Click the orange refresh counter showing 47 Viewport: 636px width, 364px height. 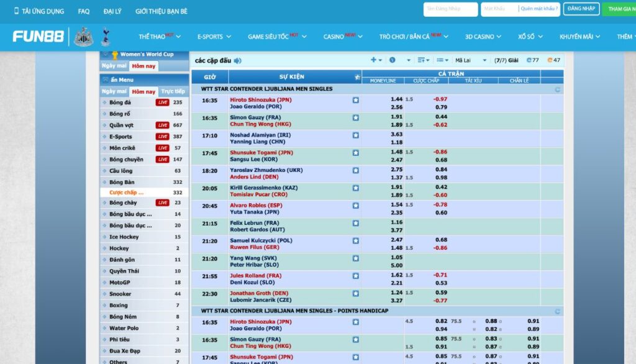coord(553,60)
